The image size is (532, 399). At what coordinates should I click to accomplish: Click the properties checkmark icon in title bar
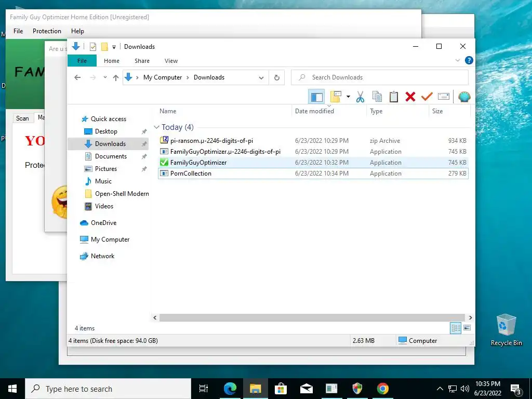(92, 47)
